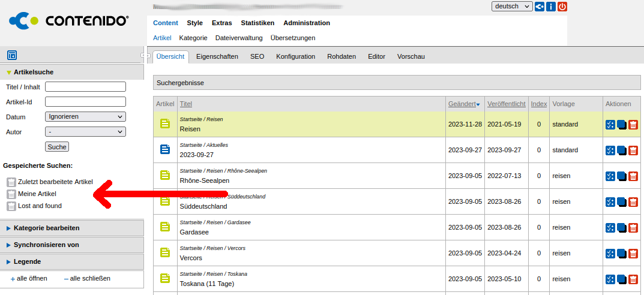Open the deutsch language dropdown
Screen dimensions: 644x295
[511, 7]
